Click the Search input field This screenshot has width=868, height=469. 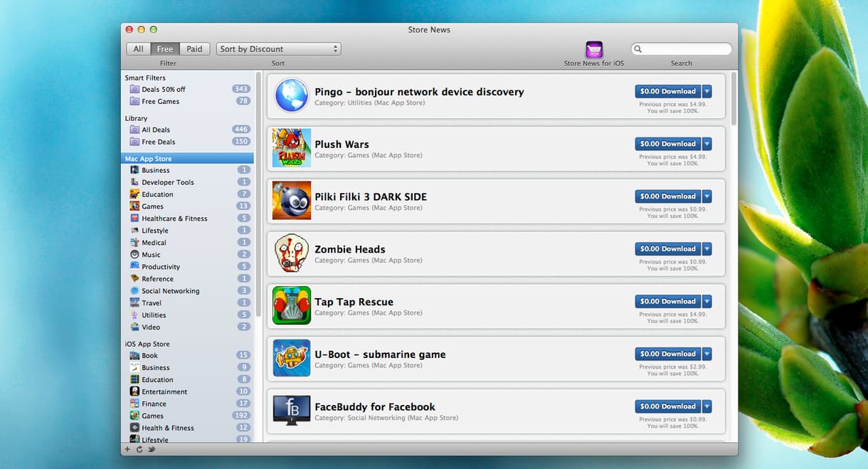(x=682, y=49)
